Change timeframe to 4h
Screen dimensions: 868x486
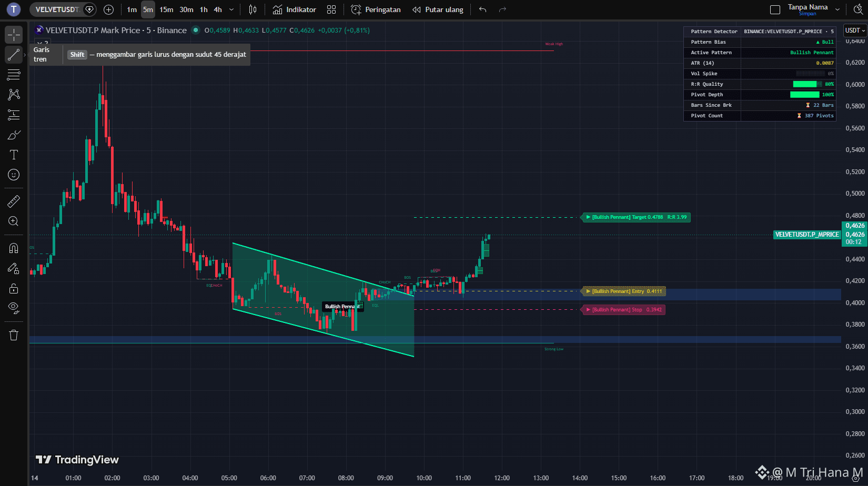pyautogui.click(x=218, y=9)
